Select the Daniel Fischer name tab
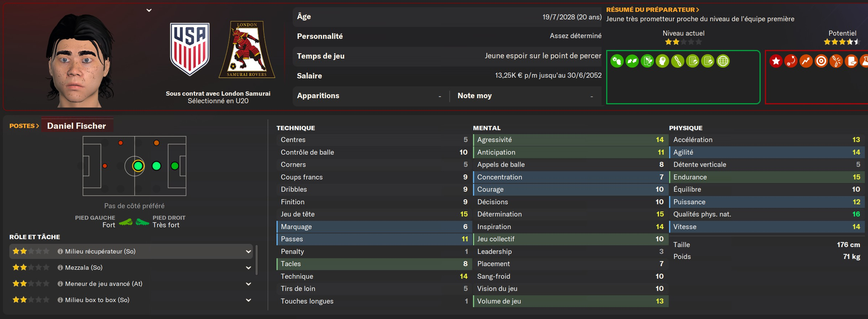This screenshot has height=319, width=868. pyautogui.click(x=77, y=126)
